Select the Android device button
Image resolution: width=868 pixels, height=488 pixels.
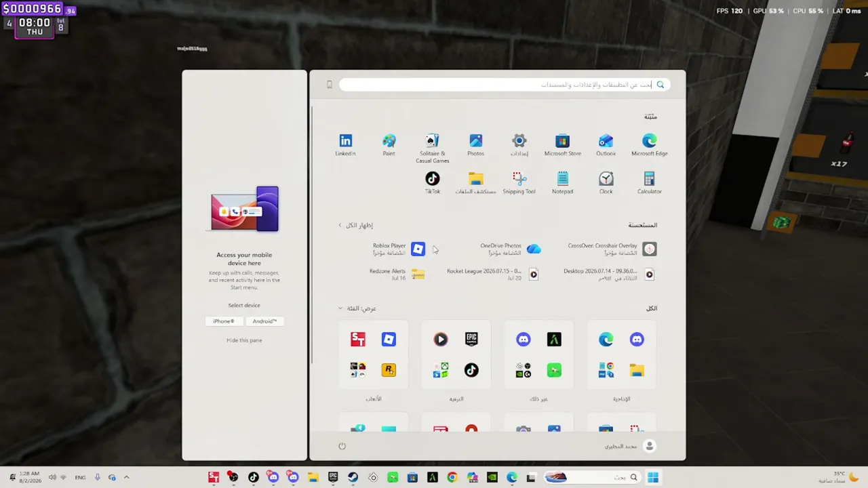click(264, 321)
